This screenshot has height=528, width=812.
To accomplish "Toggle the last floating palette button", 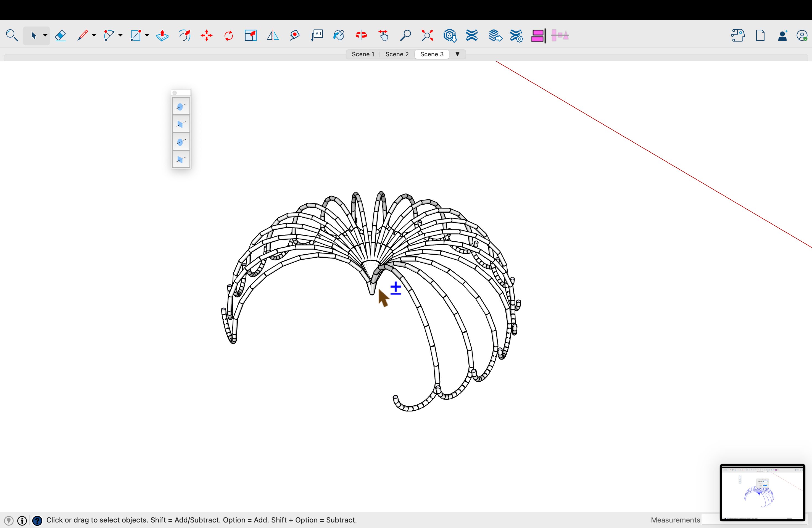I will (181, 160).
